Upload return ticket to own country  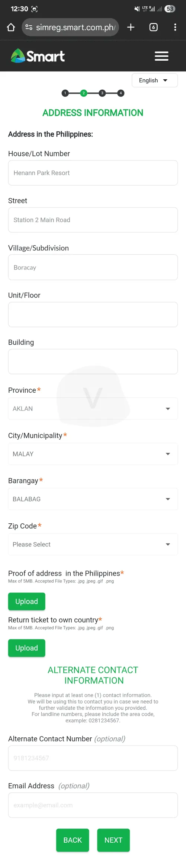[27, 648]
